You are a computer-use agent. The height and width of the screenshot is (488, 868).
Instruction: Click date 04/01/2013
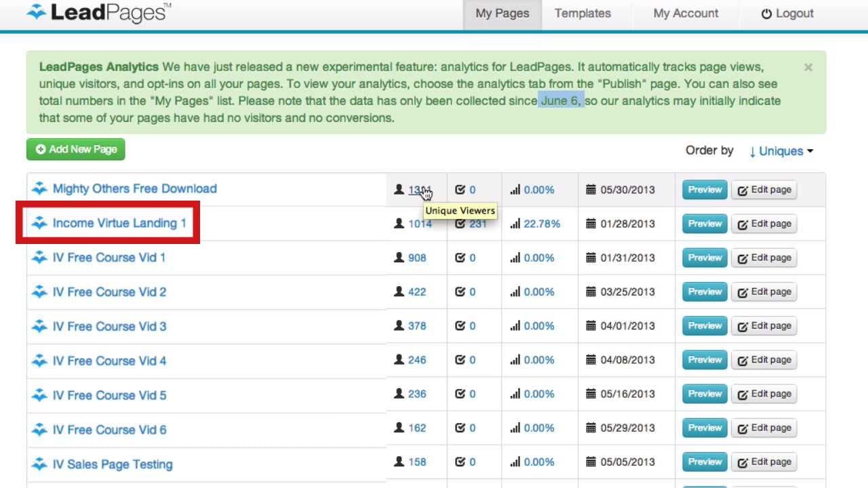(x=627, y=325)
